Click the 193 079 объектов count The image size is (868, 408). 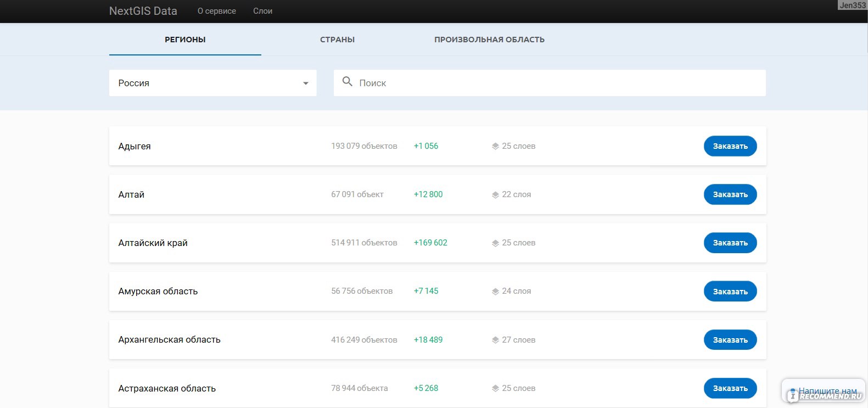(x=364, y=146)
